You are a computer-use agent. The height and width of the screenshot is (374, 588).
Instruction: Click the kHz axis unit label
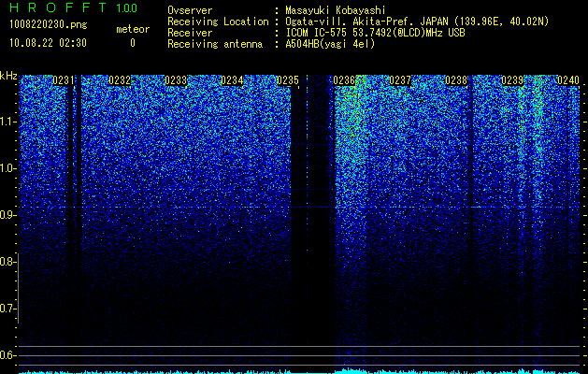click(x=8, y=76)
